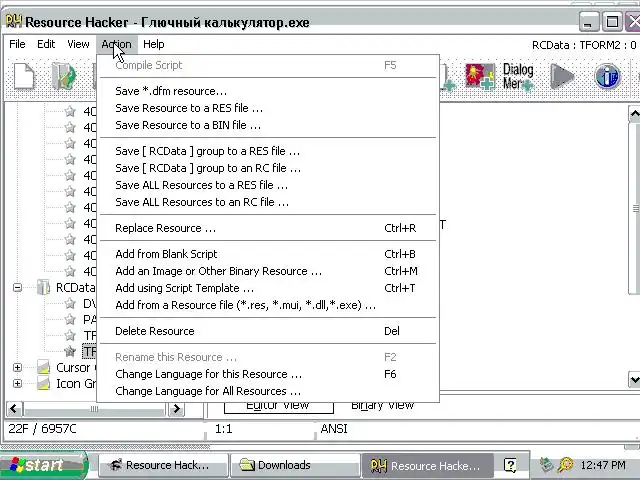Select Add using Script Template…
Viewport: 640px width, 480px height.
coord(269,288)
